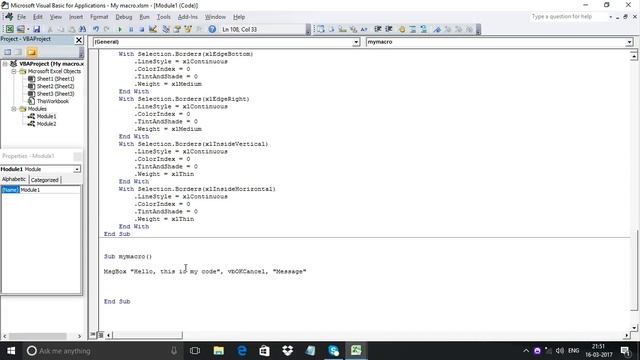The width and height of the screenshot is (640, 360).
Task: Click the Paste clipboard icon
Action: (x=71, y=29)
